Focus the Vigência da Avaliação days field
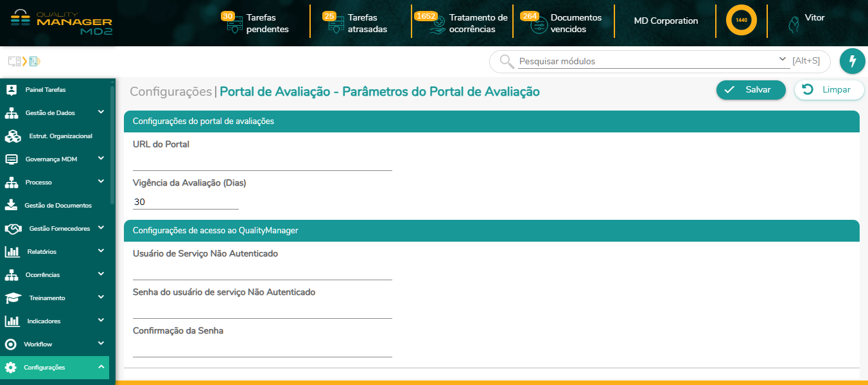The width and height of the screenshot is (868, 385). pyautogui.click(x=186, y=202)
